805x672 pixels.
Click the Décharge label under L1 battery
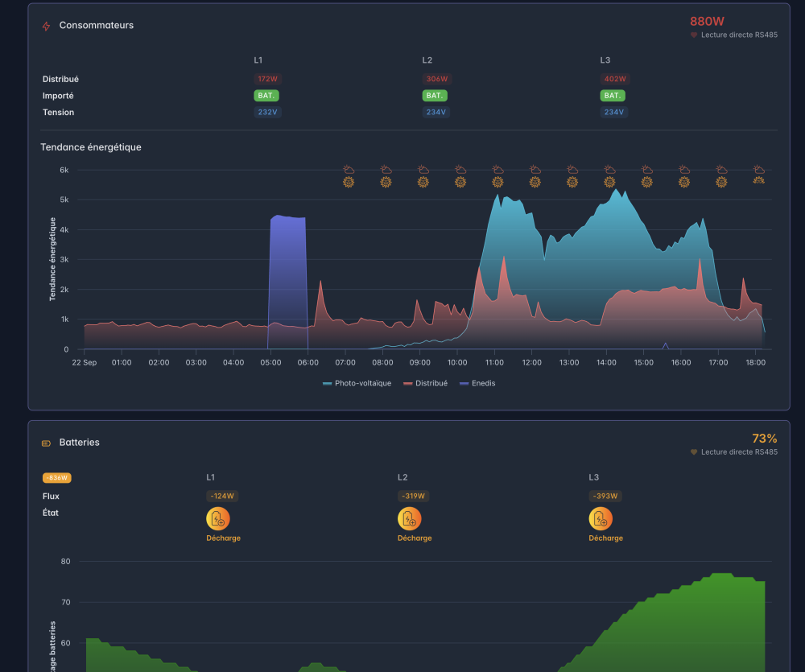223,538
